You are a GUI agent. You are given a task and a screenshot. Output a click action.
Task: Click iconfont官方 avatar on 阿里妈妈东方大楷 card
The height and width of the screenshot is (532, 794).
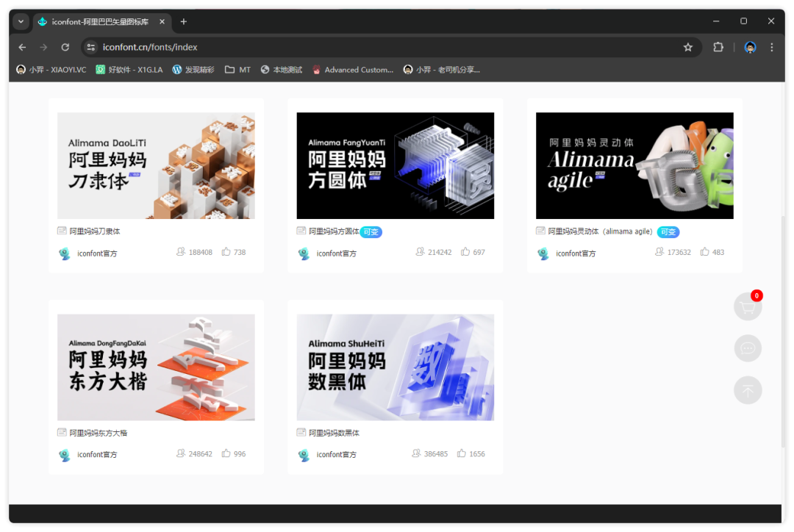click(64, 455)
